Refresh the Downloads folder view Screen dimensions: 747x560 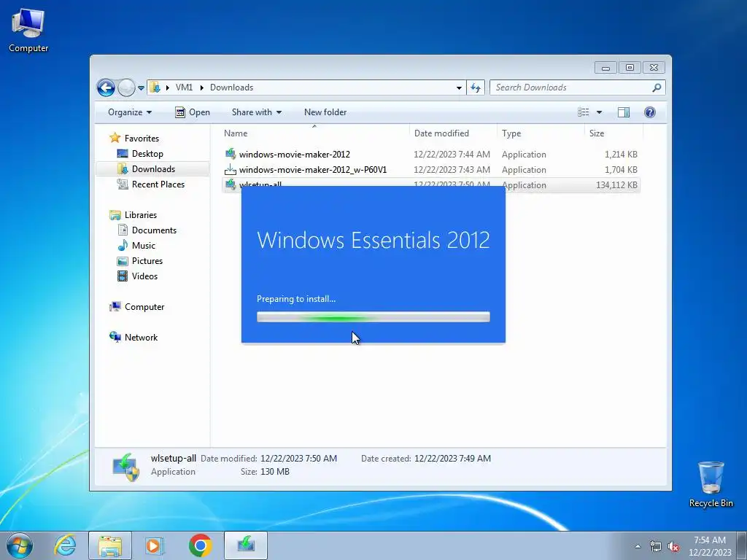[476, 87]
